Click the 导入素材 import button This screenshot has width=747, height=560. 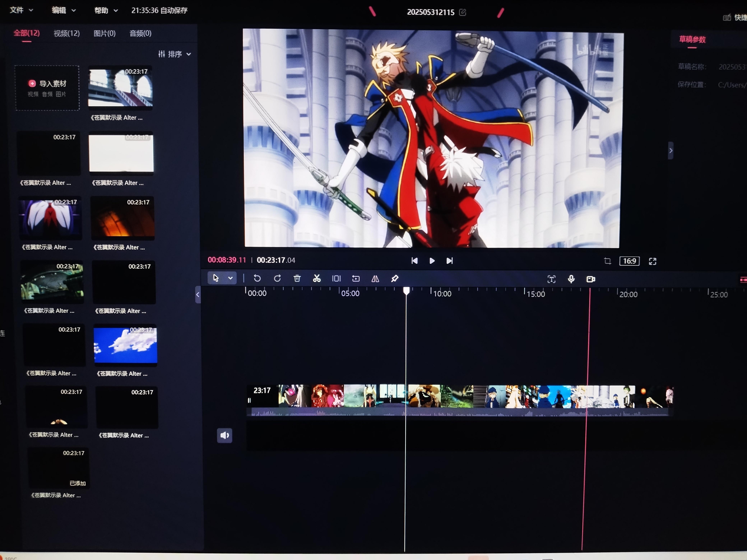(47, 88)
